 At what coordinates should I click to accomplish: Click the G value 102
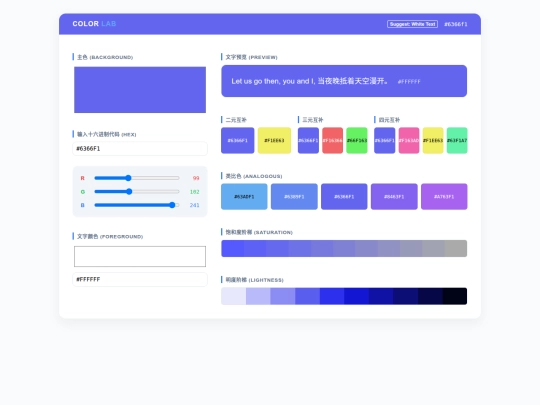pos(195,191)
